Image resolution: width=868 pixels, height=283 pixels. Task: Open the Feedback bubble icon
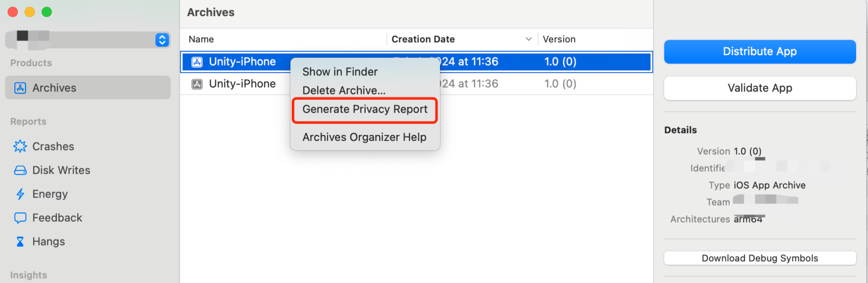pos(20,218)
